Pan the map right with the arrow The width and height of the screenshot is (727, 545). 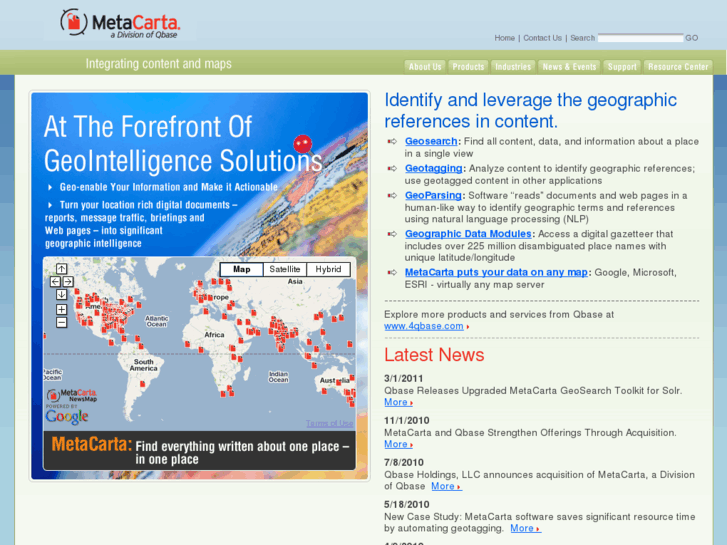click(68, 282)
